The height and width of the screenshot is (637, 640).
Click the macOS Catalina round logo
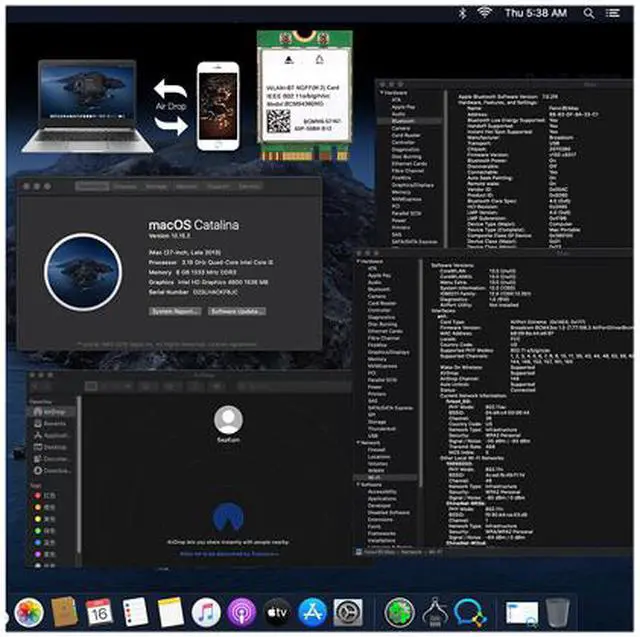point(83,272)
